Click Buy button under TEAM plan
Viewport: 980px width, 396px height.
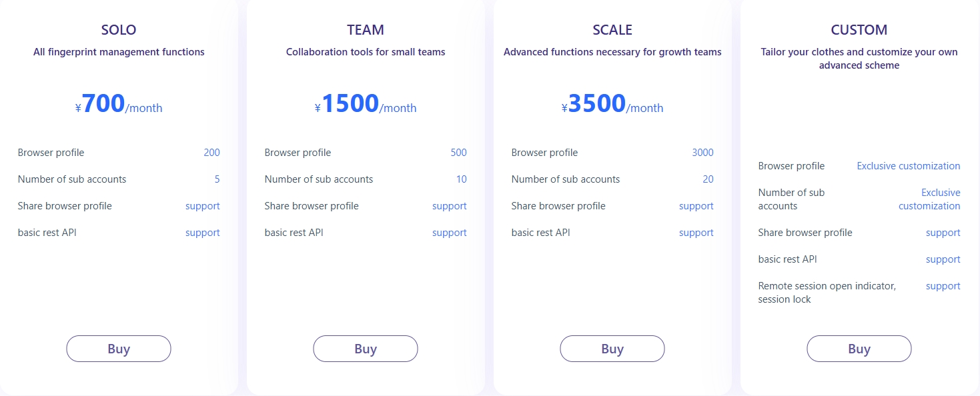click(x=366, y=349)
